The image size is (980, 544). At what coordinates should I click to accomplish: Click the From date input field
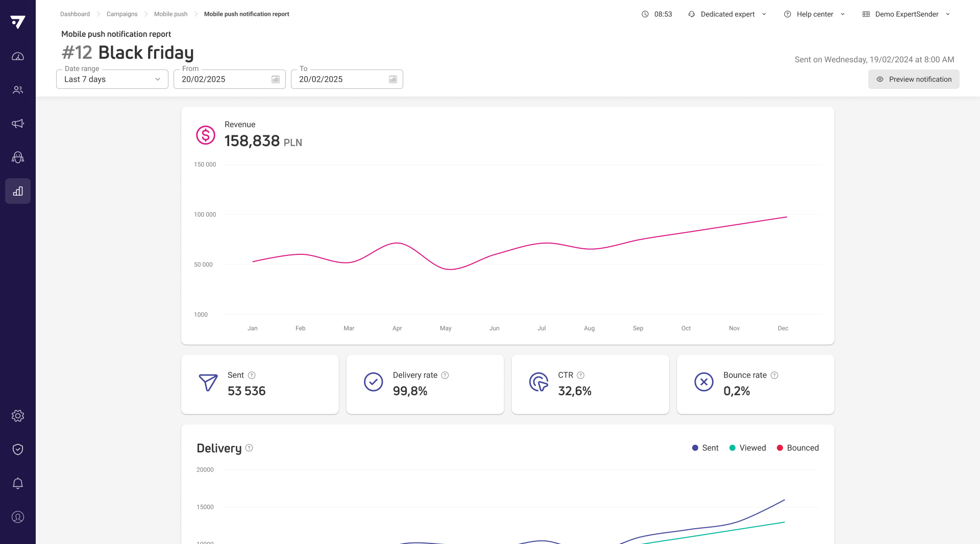click(230, 79)
